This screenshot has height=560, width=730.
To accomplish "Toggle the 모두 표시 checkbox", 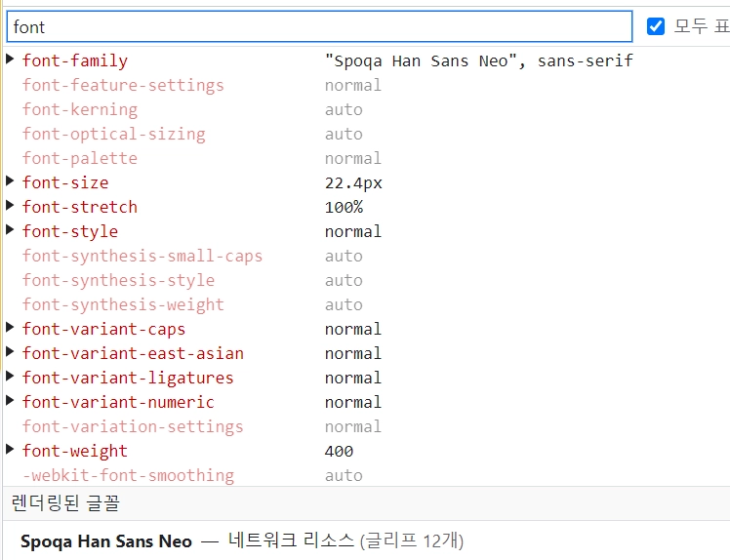I will [656, 26].
